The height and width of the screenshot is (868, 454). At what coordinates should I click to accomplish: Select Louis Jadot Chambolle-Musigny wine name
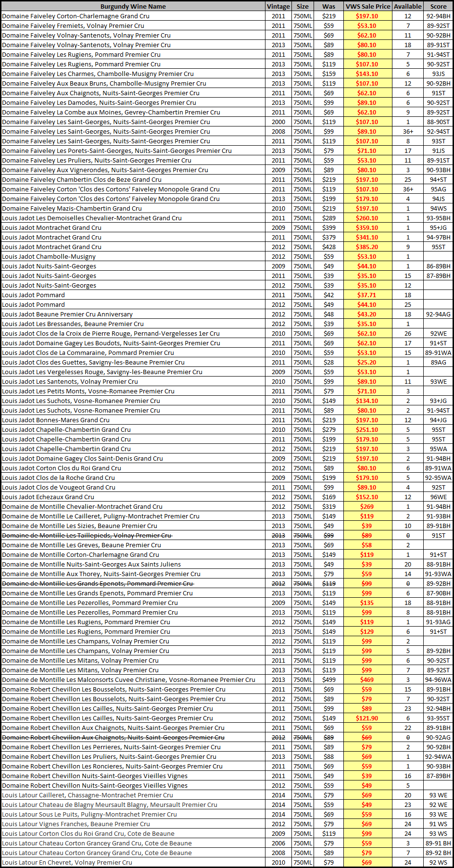click(x=49, y=257)
